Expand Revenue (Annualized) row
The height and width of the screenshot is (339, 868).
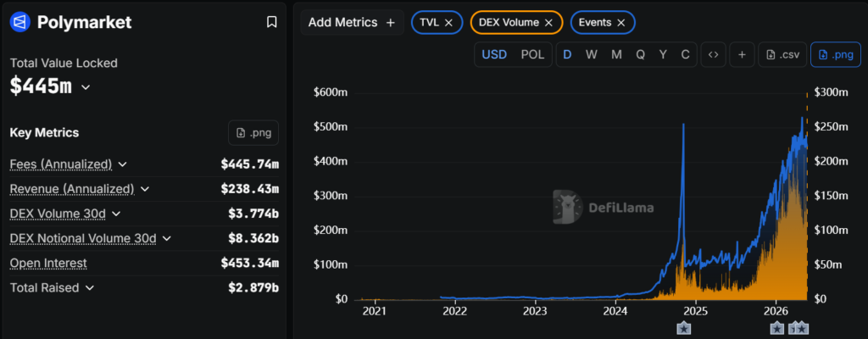pos(145,189)
